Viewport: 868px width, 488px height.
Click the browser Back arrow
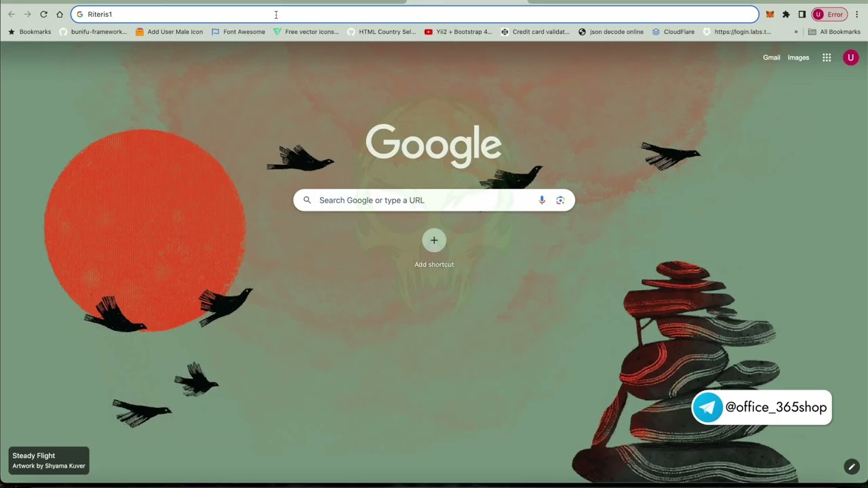tap(12, 14)
